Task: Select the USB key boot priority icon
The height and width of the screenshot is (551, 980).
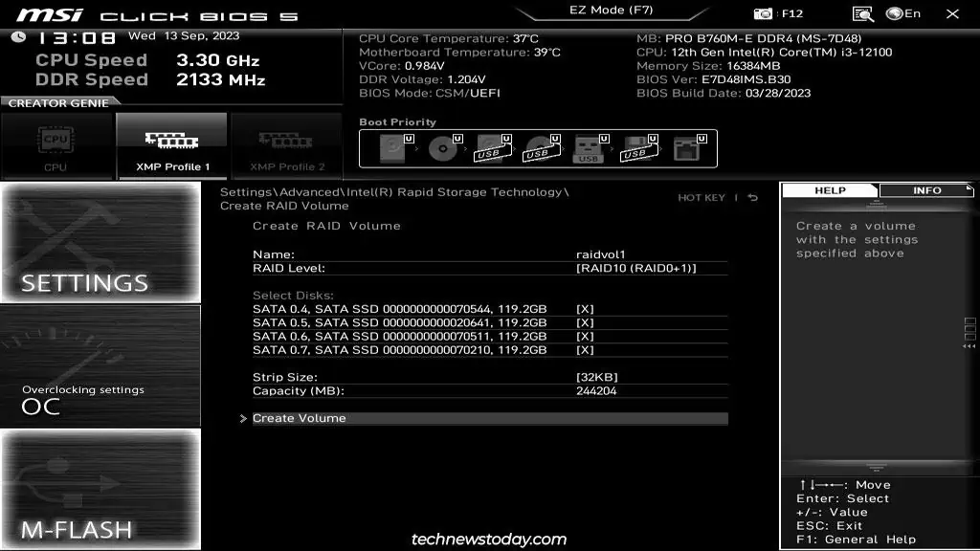Action: click(587, 148)
